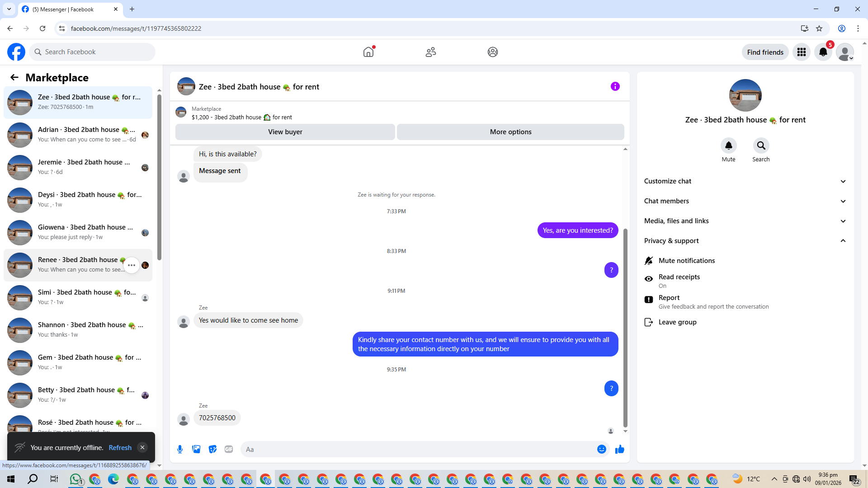Mute the chat using the bell button
The image size is (868, 488).
[x=728, y=145]
